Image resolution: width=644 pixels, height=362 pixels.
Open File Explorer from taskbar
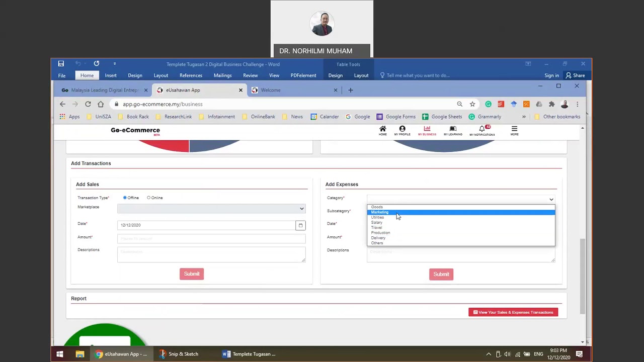pos(79,354)
